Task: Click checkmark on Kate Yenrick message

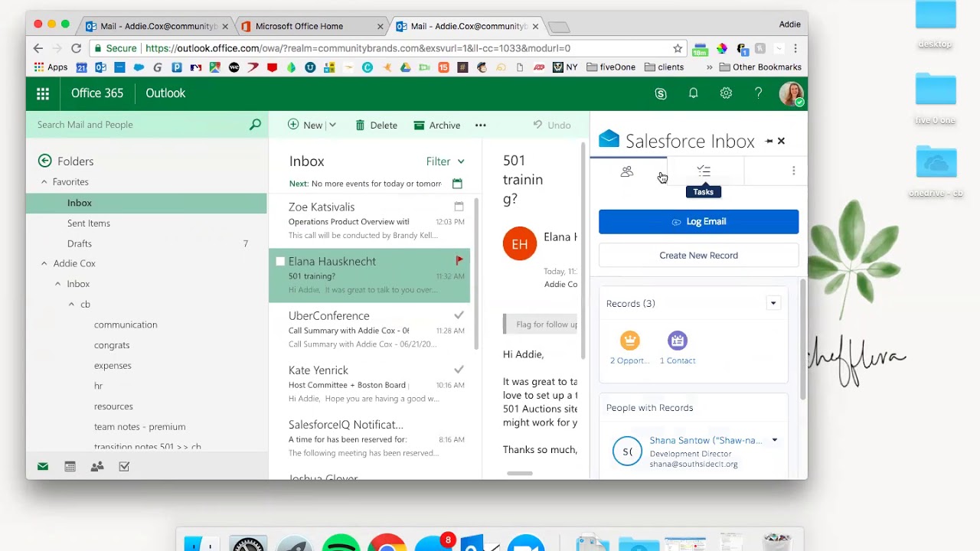Action: [459, 370]
